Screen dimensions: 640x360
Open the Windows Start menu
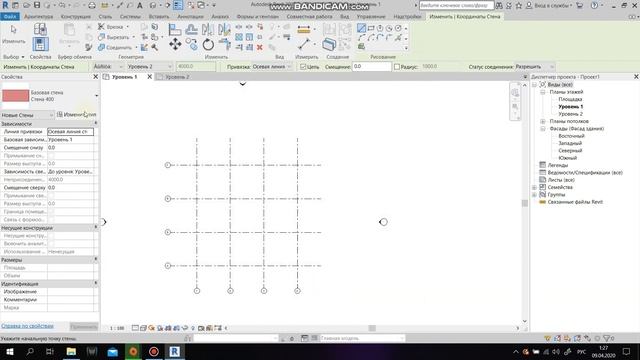point(9,351)
